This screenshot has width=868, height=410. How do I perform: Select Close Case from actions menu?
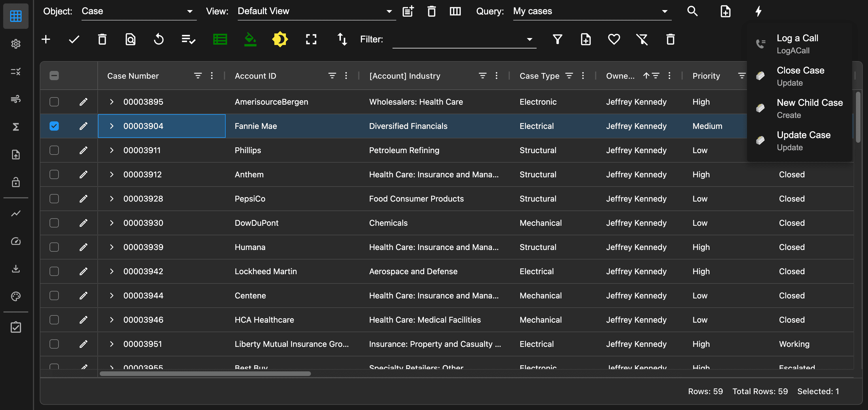point(800,76)
